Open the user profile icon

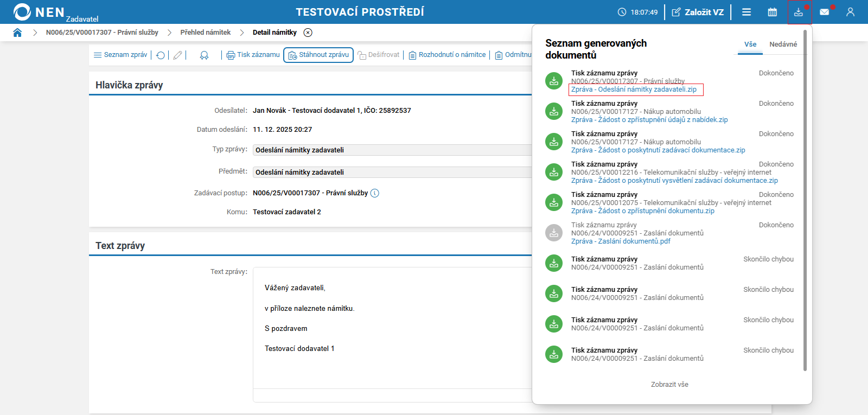(x=850, y=12)
